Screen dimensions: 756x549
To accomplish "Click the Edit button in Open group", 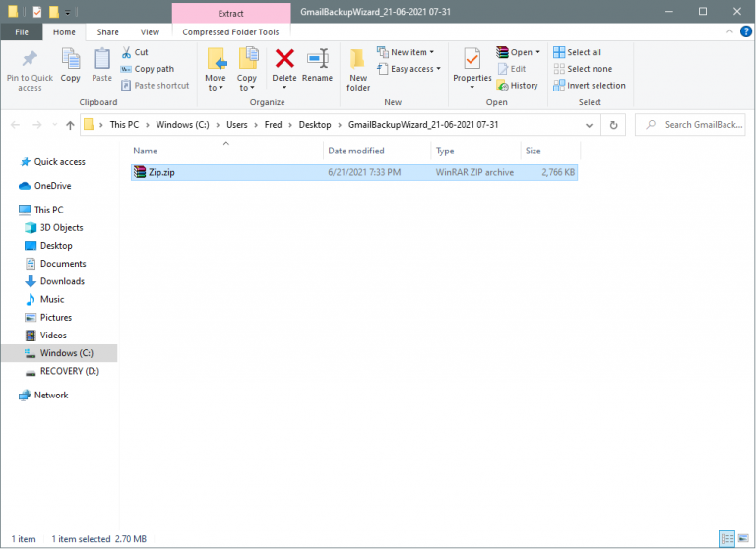I will (x=512, y=69).
